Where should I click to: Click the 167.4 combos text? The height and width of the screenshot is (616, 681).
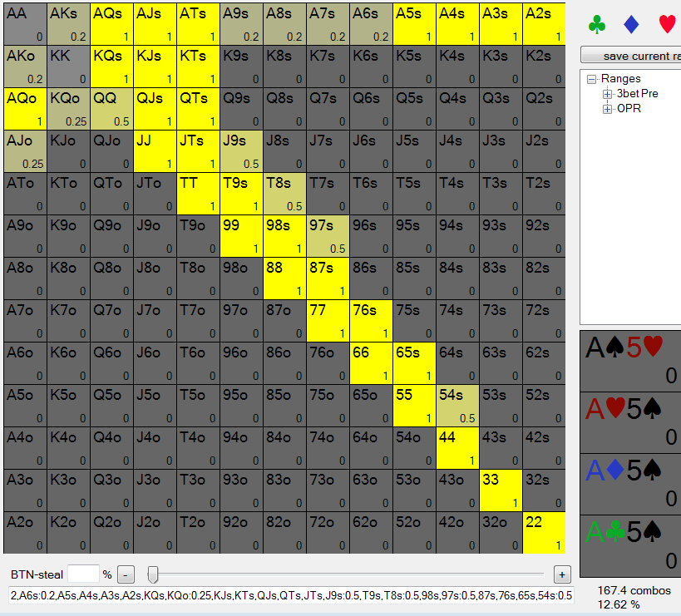634,590
